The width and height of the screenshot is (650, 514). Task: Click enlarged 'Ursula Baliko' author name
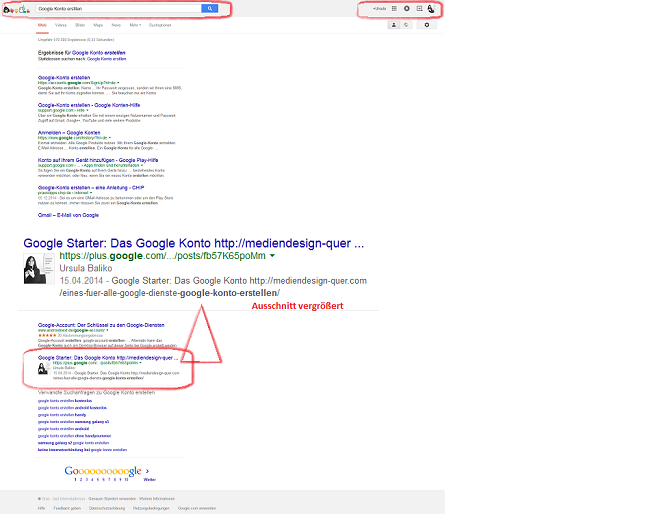pyautogui.click(x=86, y=268)
